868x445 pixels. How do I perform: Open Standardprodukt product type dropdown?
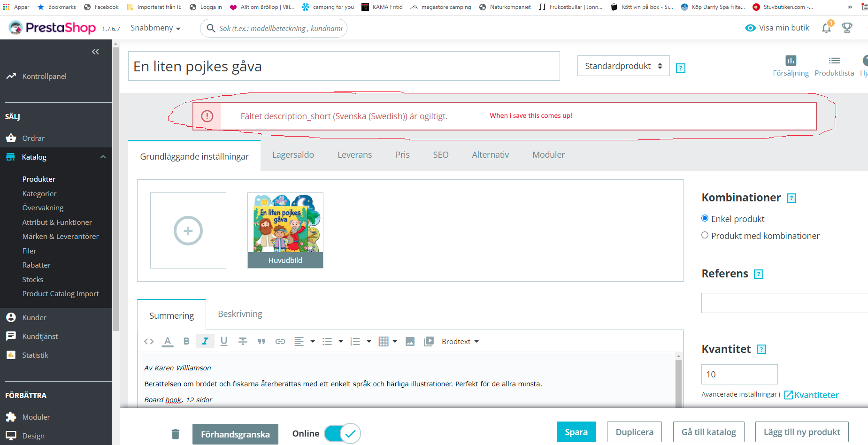623,66
